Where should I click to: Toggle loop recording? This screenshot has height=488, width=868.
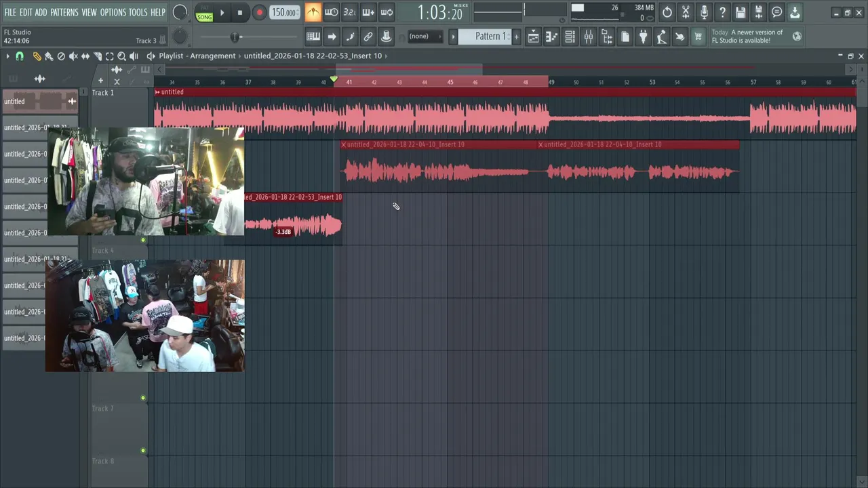tap(387, 12)
